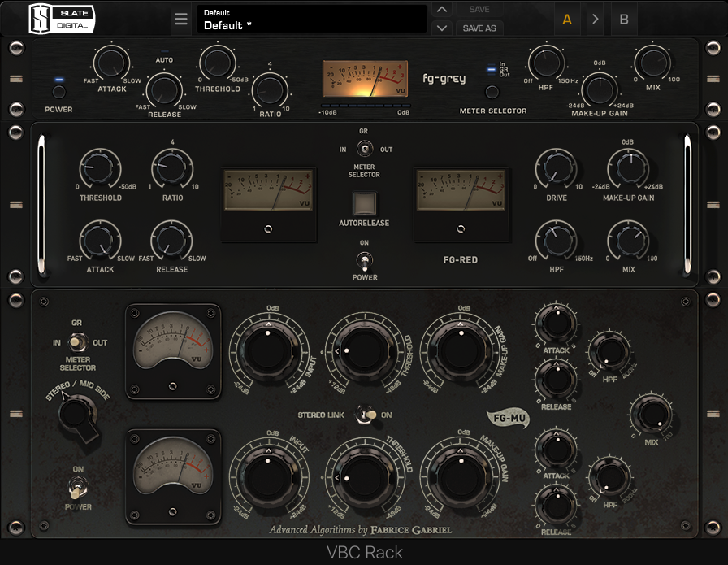Click the fg-grey MAKE-UP GAIN knob

click(600, 89)
